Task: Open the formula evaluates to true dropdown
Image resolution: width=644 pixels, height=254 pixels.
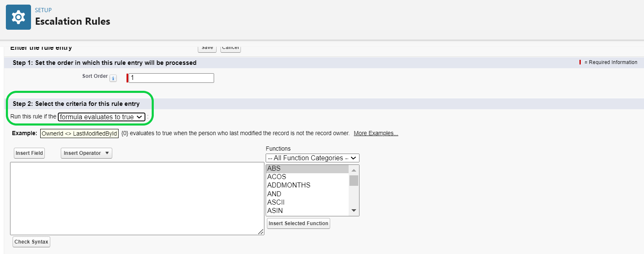Action: pyautogui.click(x=102, y=117)
